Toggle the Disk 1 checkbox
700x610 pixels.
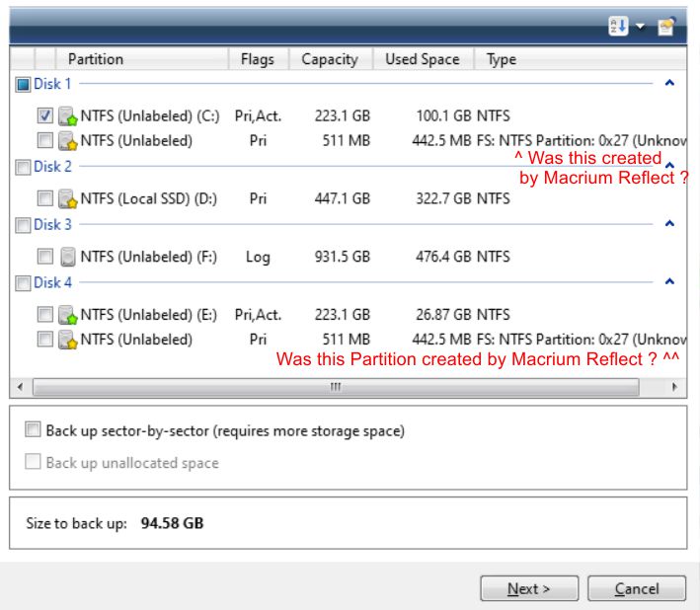pyautogui.click(x=23, y=84)
